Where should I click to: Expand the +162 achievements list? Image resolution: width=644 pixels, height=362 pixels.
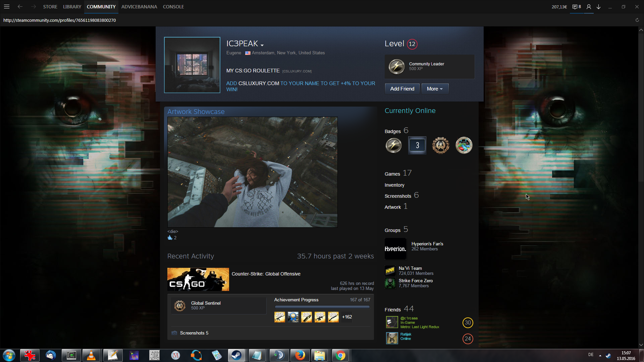[347, 317]
